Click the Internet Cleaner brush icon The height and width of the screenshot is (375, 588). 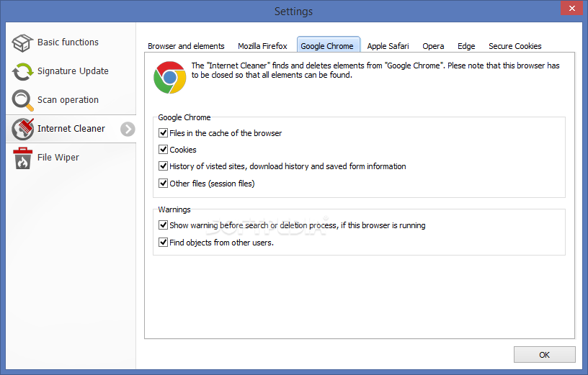[22, 129]
